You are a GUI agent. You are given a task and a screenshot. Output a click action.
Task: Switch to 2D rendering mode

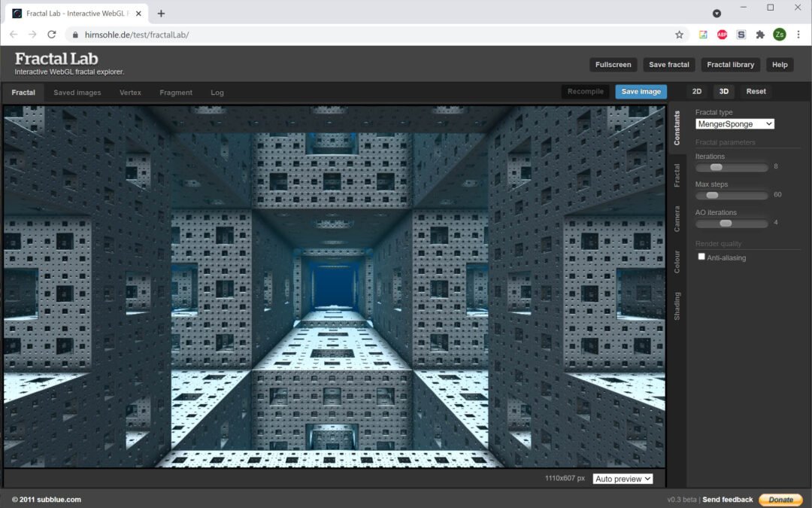[697, 92]
